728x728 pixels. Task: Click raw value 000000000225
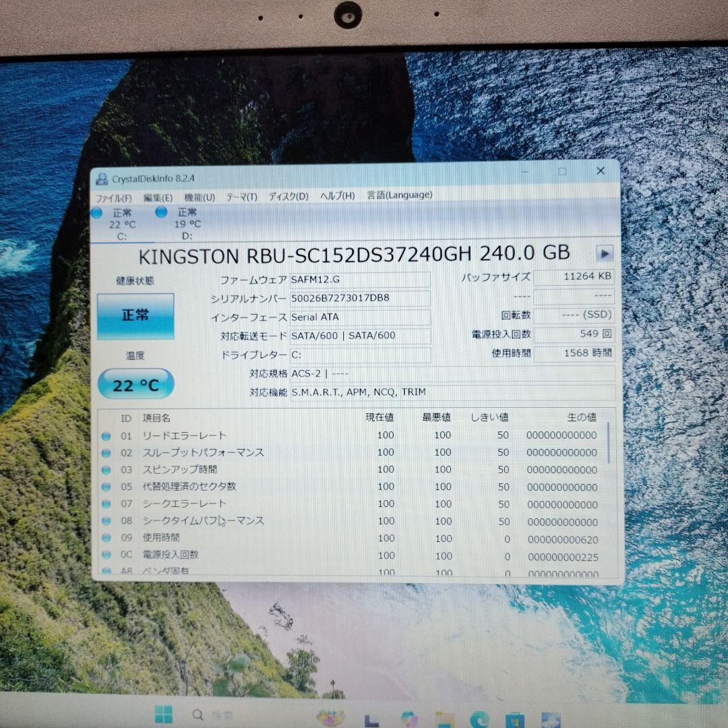(563, 557)
